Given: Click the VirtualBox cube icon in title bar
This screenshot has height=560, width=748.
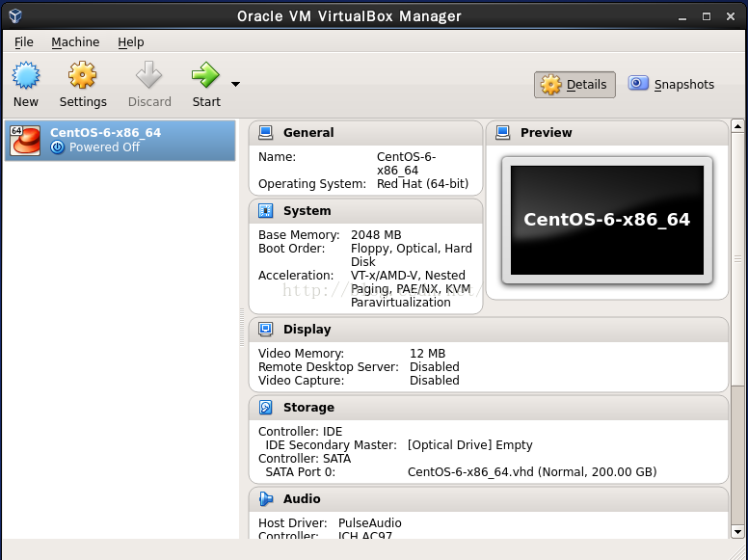Looking at the screenshot, I should [15, 16].
